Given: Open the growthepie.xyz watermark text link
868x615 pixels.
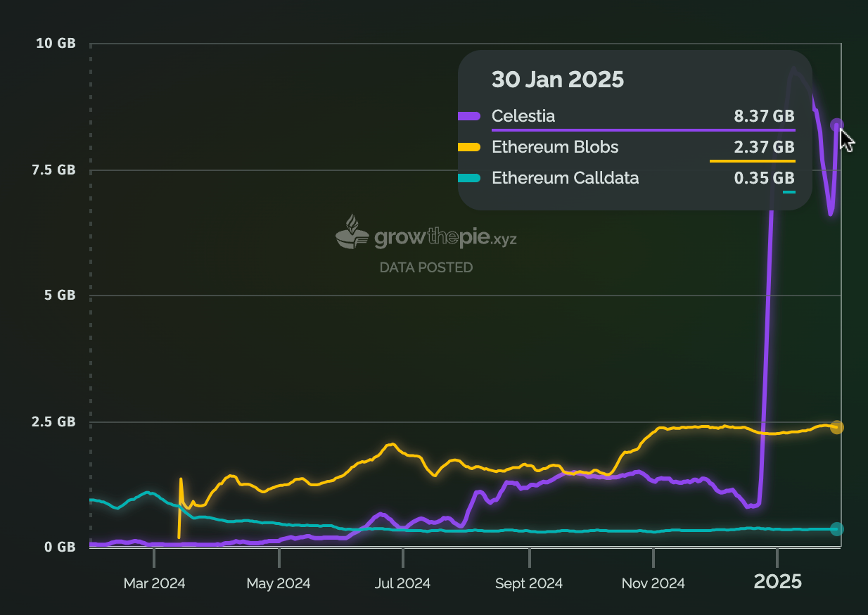Looking at the screenshot, I should tap(445, 239).
